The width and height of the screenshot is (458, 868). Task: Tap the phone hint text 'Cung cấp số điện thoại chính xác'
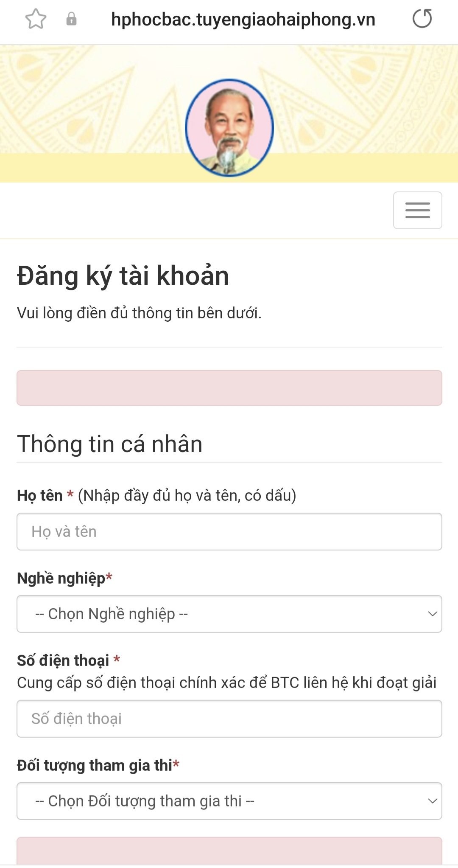(x=226, y=683)
